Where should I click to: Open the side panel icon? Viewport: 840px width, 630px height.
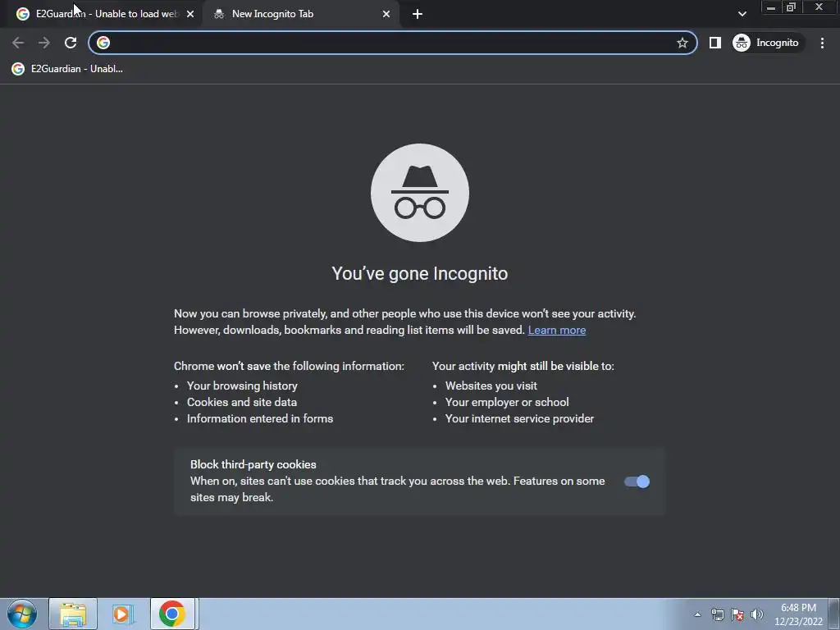(715, 43)
